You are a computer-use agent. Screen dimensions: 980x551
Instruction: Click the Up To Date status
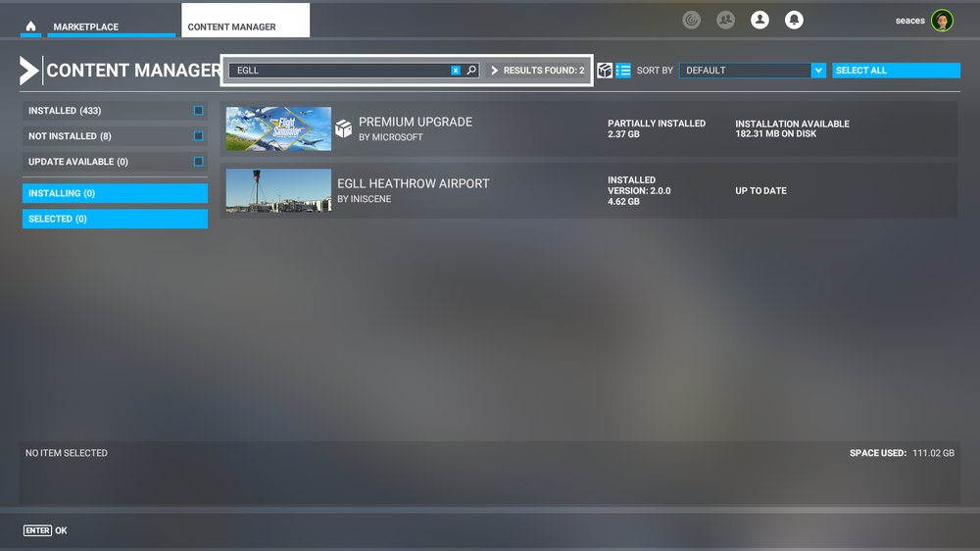pos(760,191)
